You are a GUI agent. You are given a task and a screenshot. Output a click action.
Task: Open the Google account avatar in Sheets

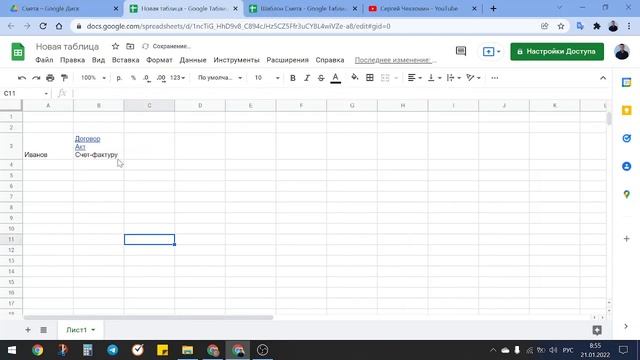[622, 51]
